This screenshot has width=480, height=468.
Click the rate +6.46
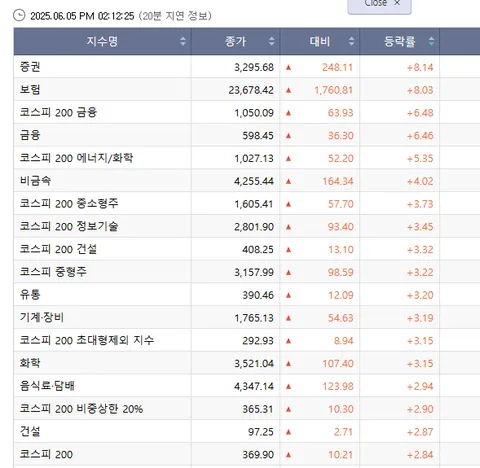click(420, 136)
